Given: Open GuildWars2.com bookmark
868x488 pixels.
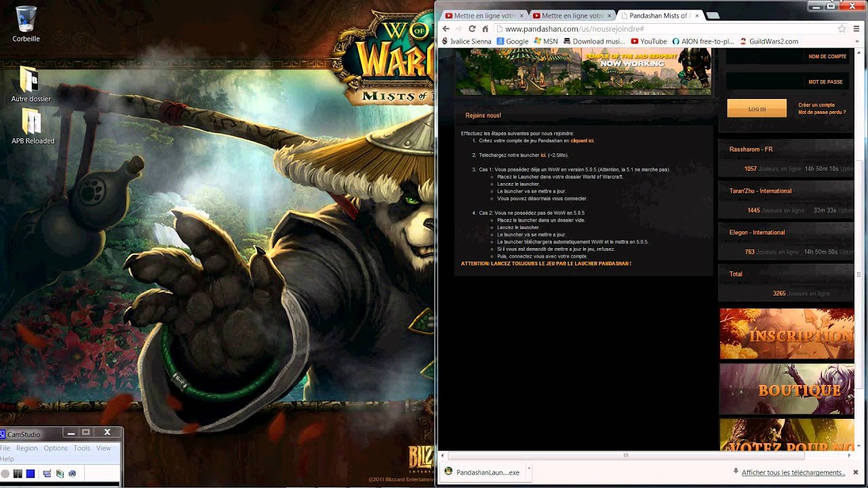Looking at the screenshot, I should click(769, 41).
